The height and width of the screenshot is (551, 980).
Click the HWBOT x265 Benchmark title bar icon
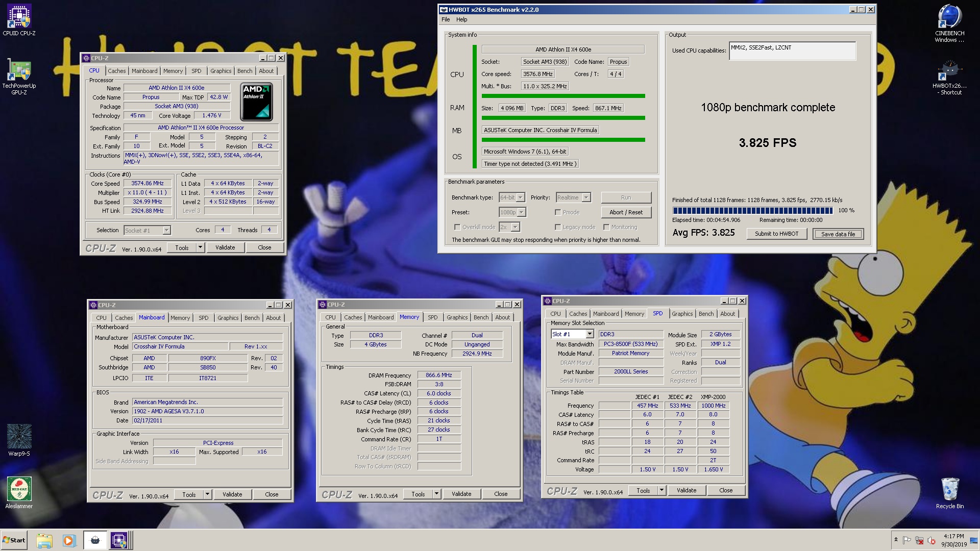444,10
